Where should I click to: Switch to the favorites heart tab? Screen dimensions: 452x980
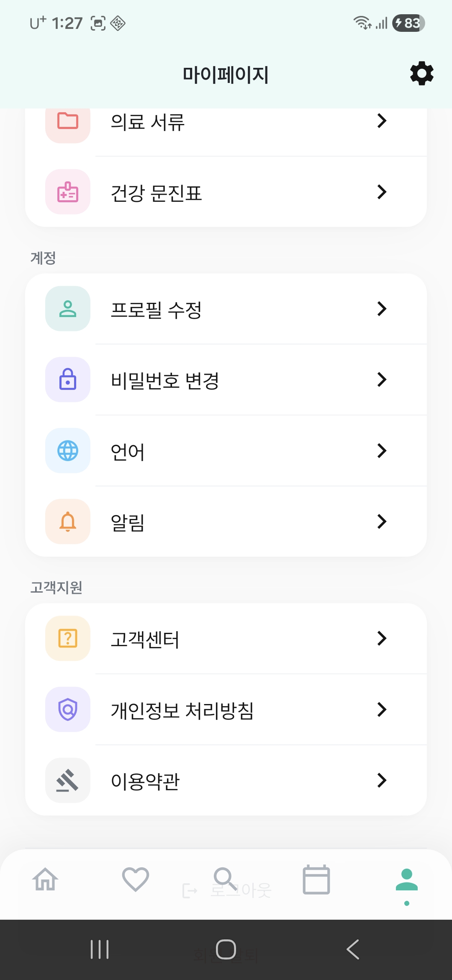[136, 879]
